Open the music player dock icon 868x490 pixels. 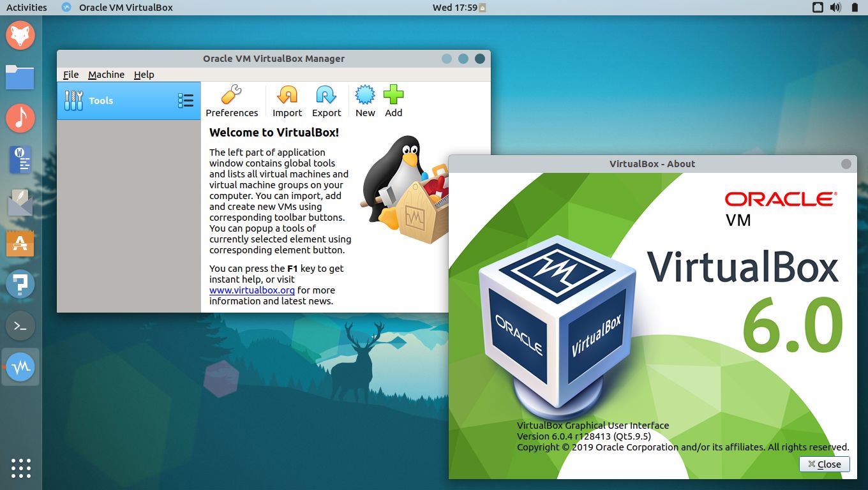20,119
